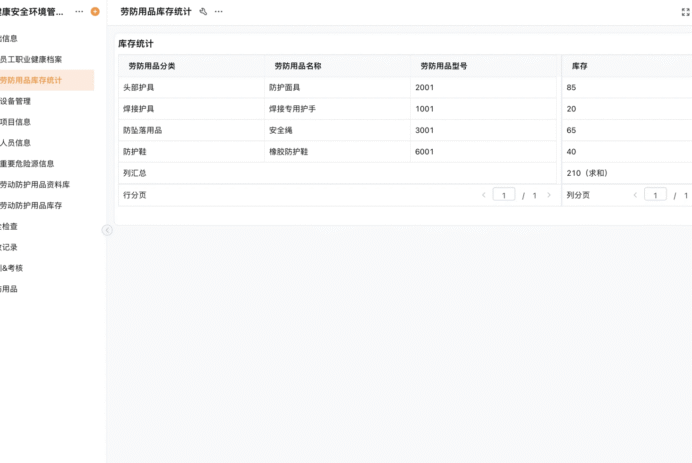The image size is (692, 463).
Task: Collapse the sidebar with arrow handle
Action: (x=107, y=230)
